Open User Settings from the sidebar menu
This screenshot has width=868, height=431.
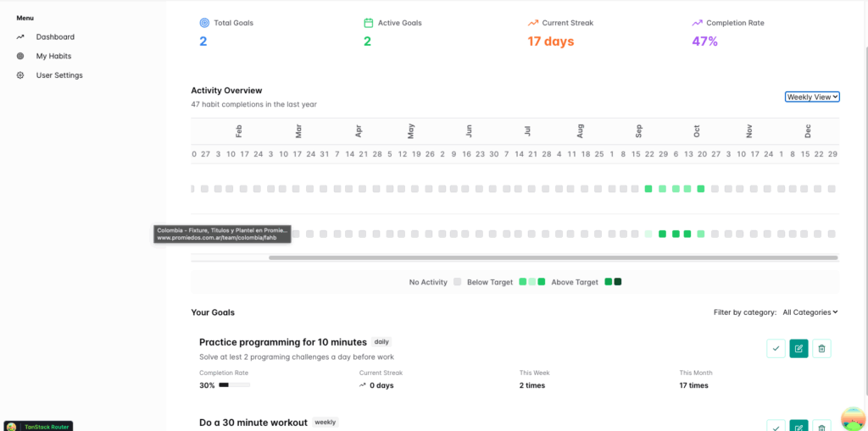point(59,75)
